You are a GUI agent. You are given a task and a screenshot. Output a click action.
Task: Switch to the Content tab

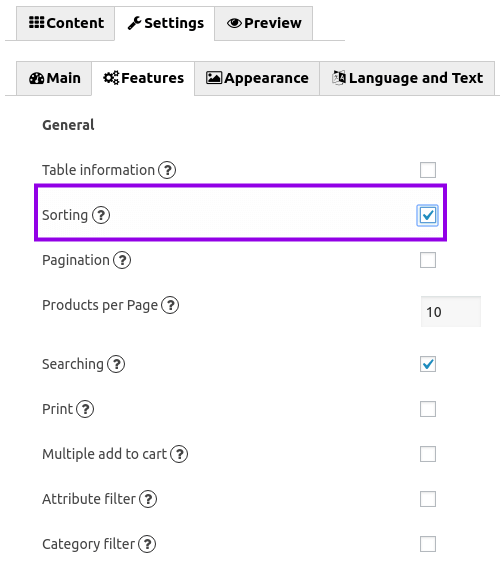65,23
